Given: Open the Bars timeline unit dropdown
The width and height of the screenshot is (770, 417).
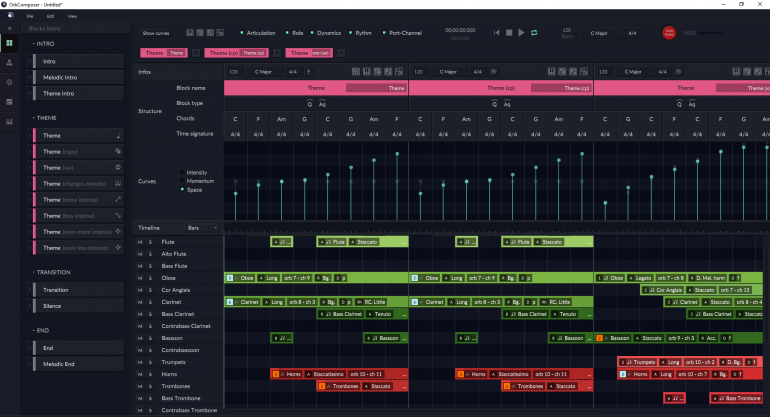Looking at the screenshot, I should pos(202,228).
